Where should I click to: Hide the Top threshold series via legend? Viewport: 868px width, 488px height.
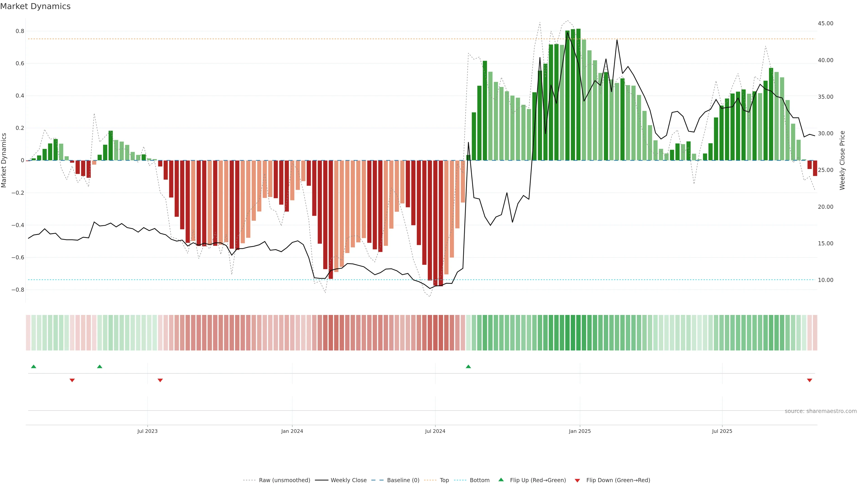[444, 480]
